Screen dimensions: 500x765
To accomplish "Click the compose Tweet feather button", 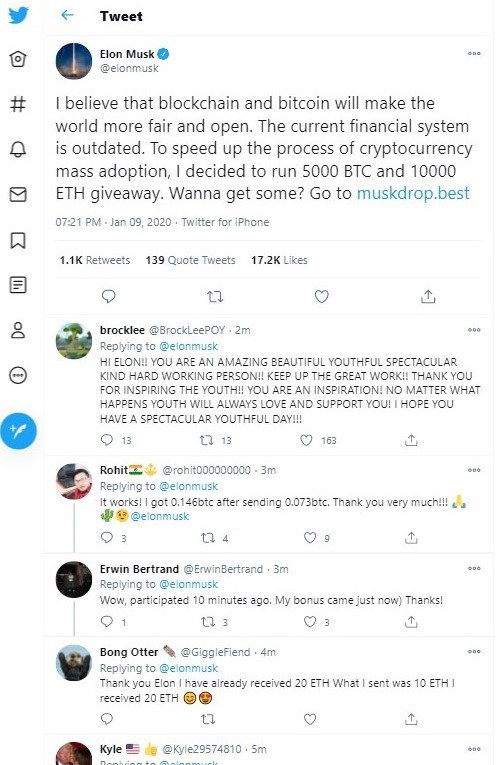I will coord(19,431).
